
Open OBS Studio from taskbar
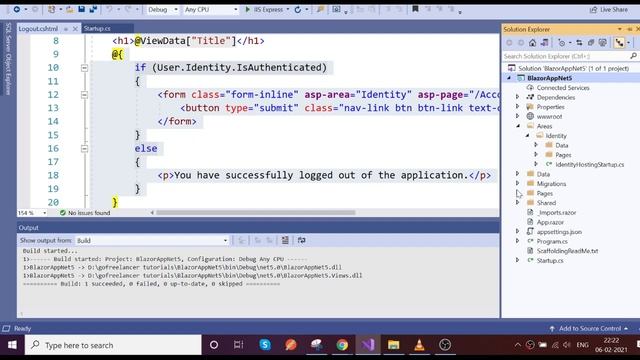[445, 345]
